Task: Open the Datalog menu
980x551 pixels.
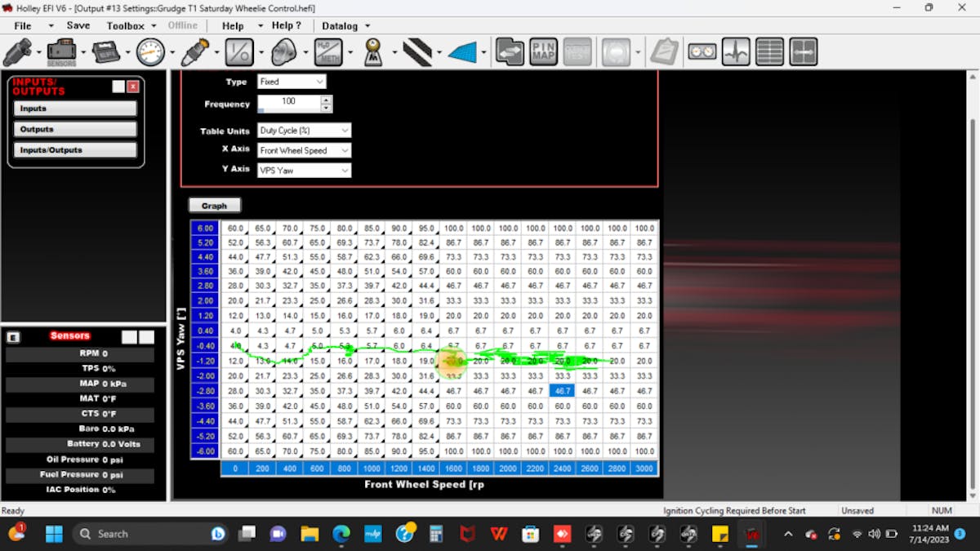Action: click(340, 25)
